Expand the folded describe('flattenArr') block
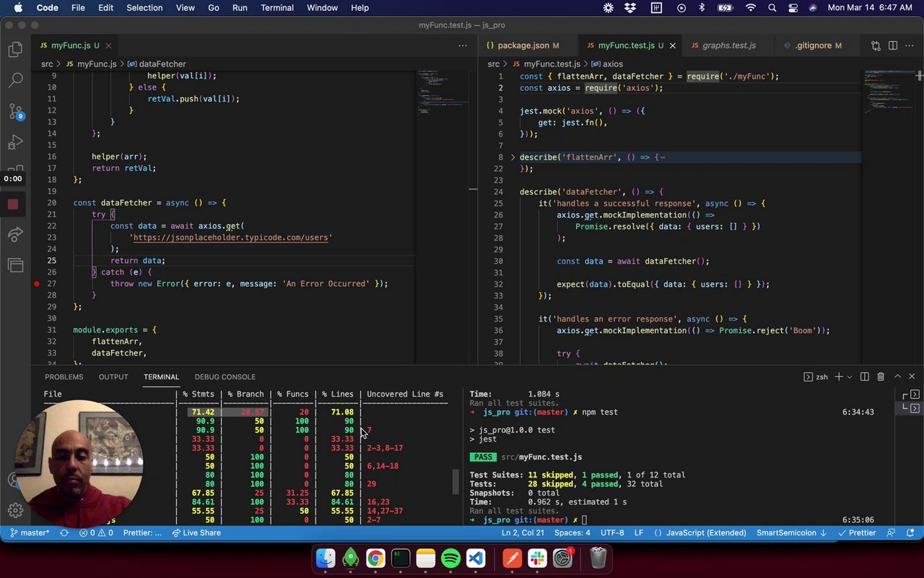The image size is (924, 578). 513,157
